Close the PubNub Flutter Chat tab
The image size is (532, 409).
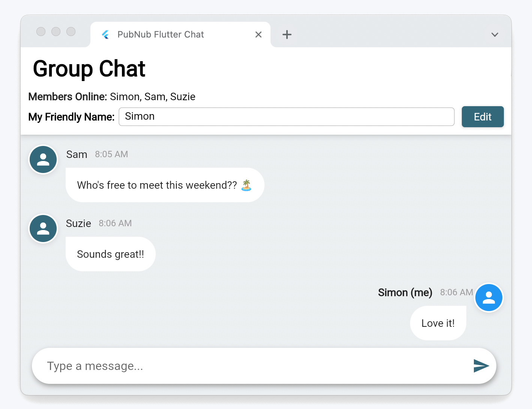258,35
